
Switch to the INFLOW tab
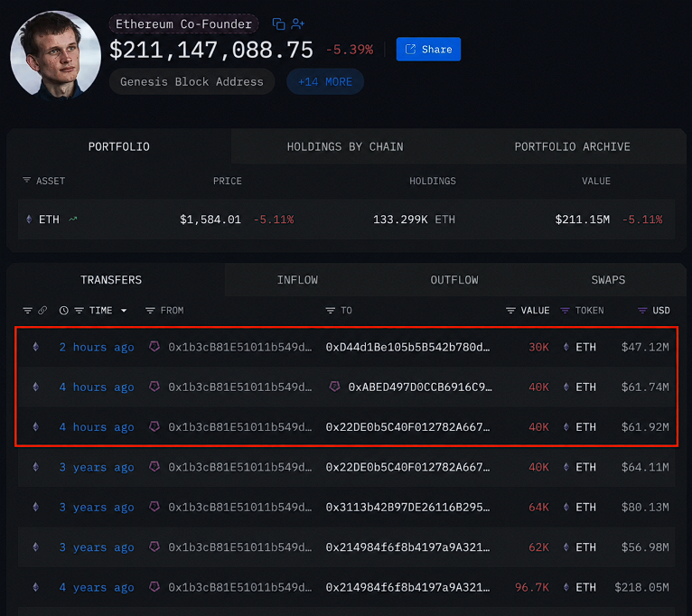(297, 280)
